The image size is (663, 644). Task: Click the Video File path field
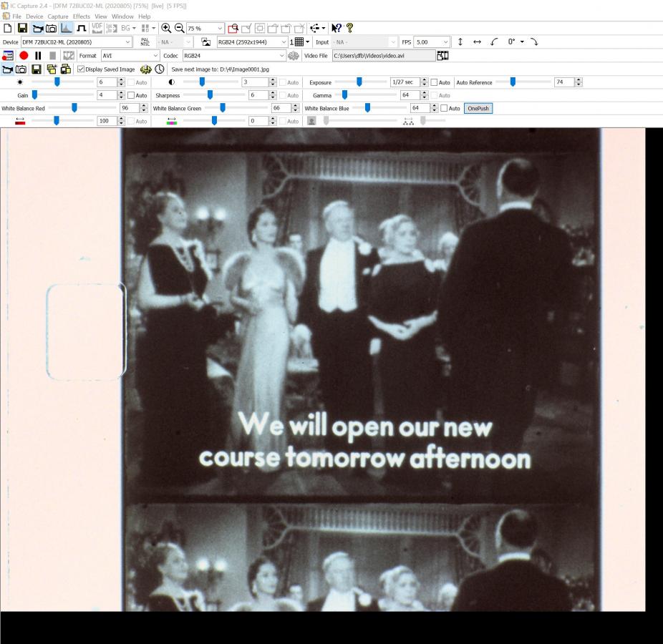coord(384,55)
